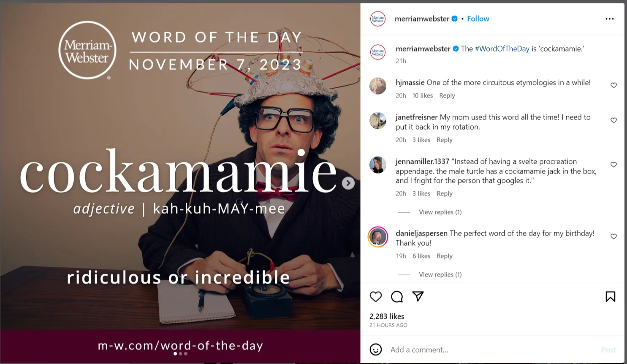Select the second carousel dot indicator
Screen dimensions: 627x364
pos(181,354)
